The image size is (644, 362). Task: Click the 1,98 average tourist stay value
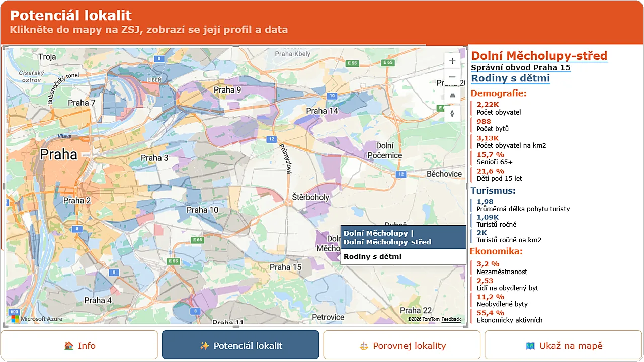click(485, 202)
